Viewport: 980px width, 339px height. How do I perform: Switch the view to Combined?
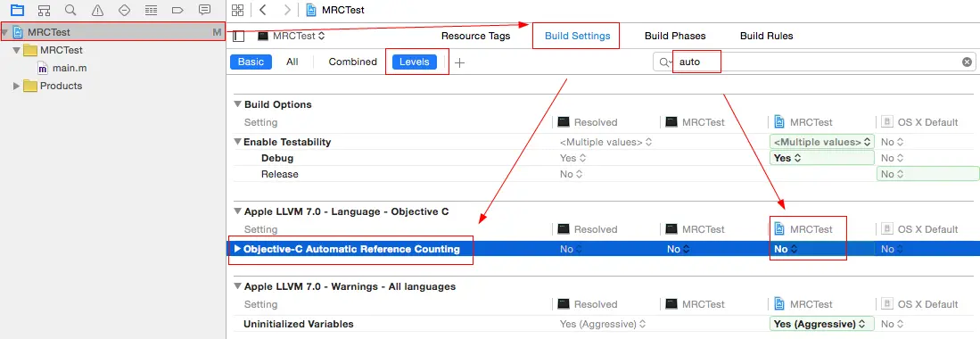352,62
